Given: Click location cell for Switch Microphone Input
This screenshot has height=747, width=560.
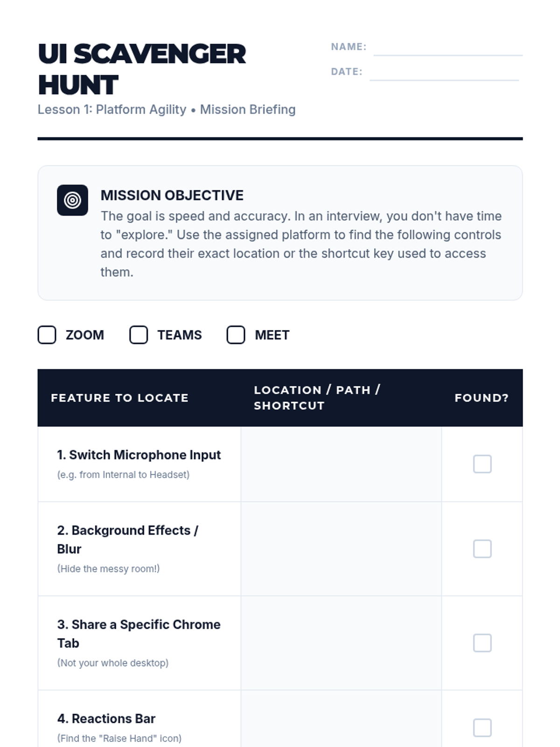Looking at the screenshot, I should tap(341, 464).
